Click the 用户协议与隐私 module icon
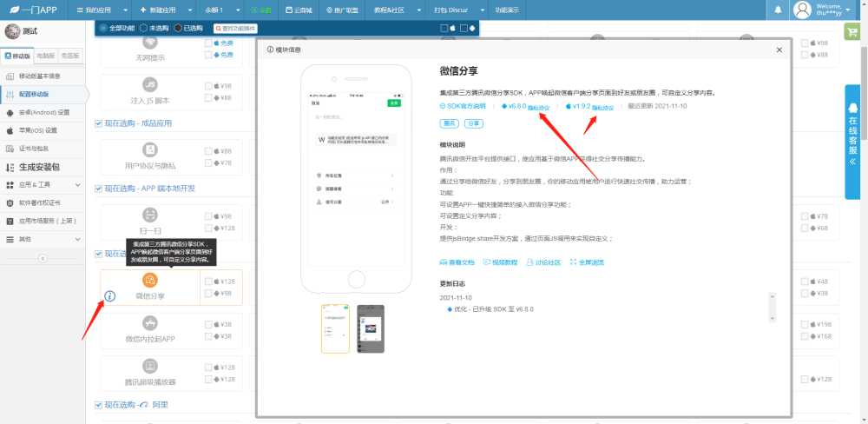 coord(150,149)
